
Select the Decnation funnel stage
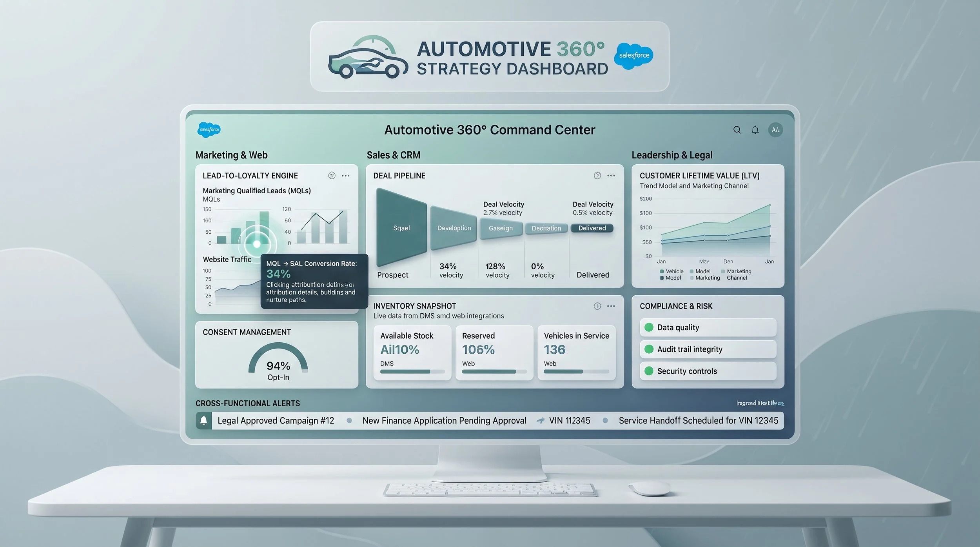(546, 228)
